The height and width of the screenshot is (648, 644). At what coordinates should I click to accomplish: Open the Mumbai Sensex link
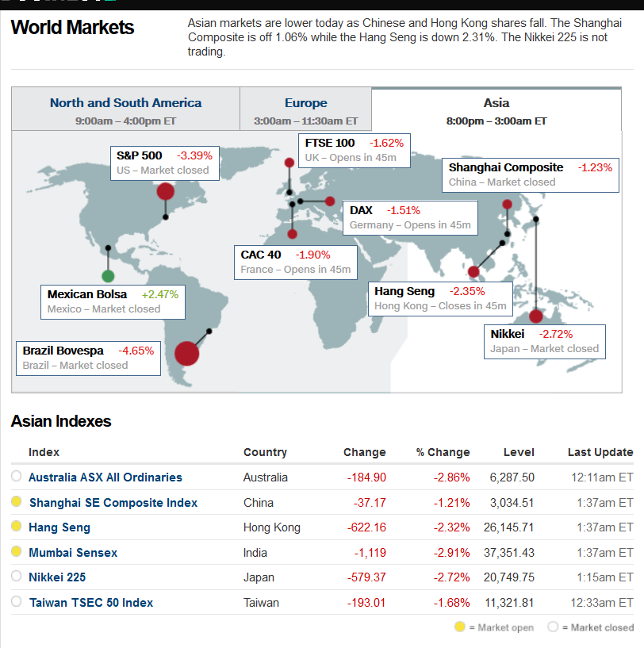[x=73, y=553]
